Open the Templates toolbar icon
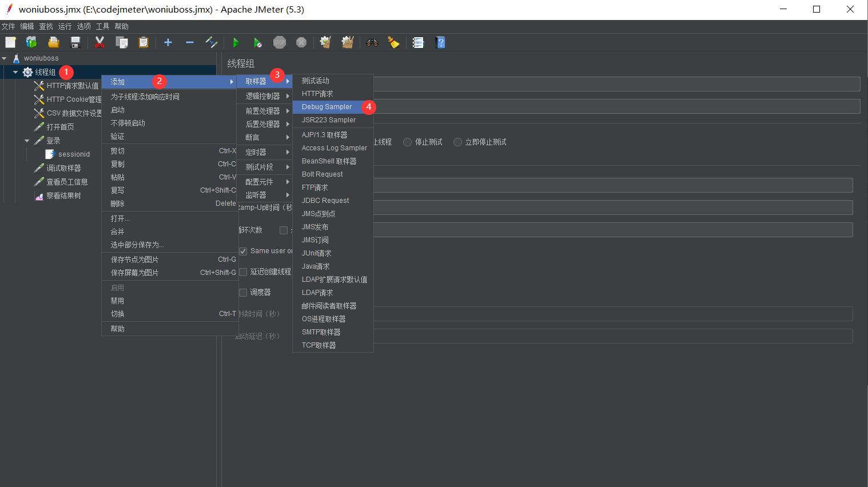Screen dimensions: 868x487 [31, 42]
